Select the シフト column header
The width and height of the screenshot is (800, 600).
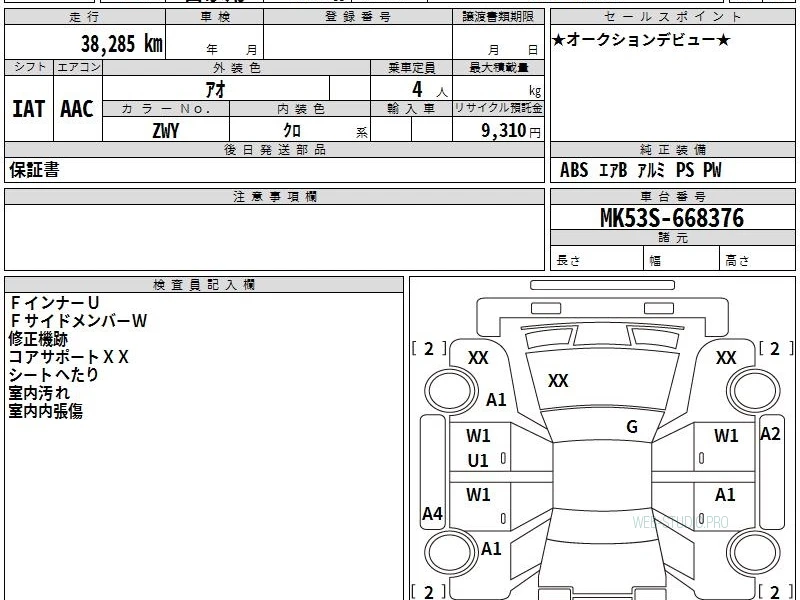pyautogui.click(x=29, y=67)
